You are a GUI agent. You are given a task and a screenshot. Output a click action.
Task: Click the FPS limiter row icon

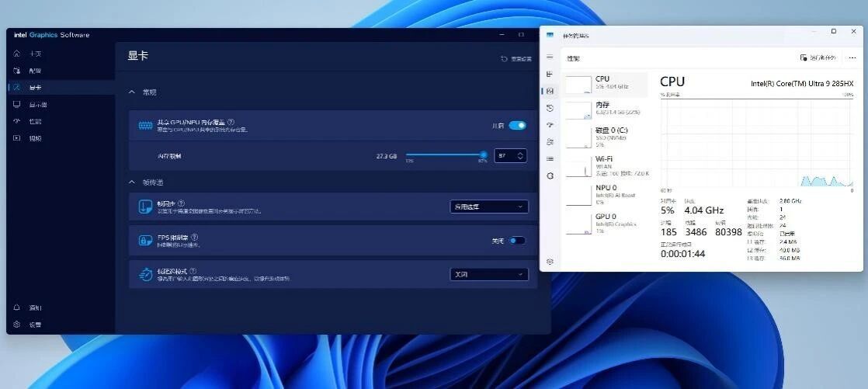tap(145, 241)
